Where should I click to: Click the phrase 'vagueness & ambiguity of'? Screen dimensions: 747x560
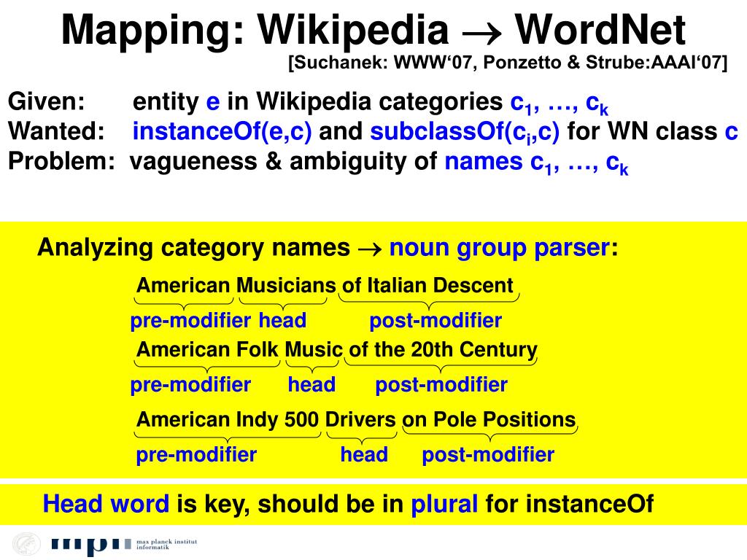click(284, 161)
